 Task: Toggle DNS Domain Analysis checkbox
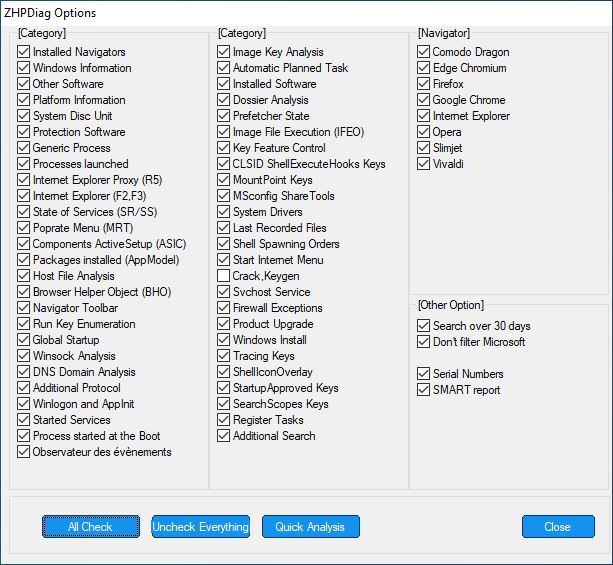tap(23, 371)
